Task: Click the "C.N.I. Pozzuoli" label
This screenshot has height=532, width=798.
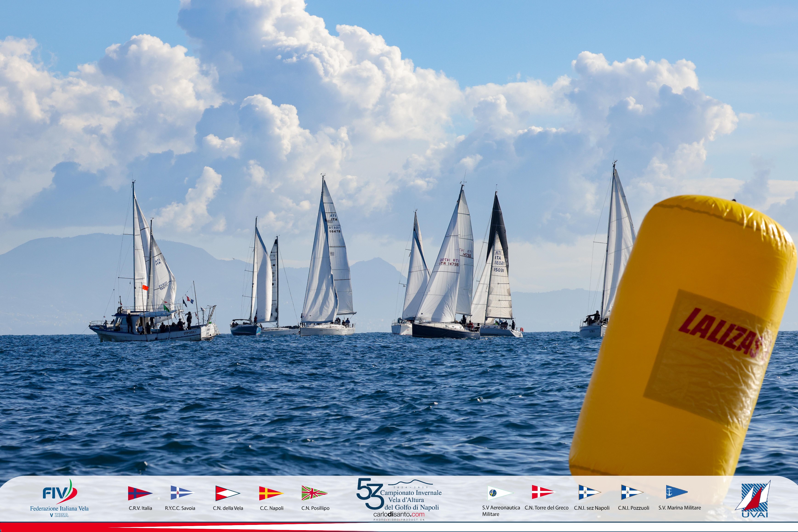Action: [x=633, y=508]
